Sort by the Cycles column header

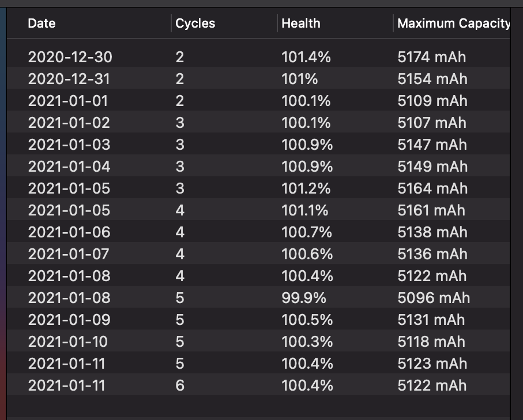point(195,24)
